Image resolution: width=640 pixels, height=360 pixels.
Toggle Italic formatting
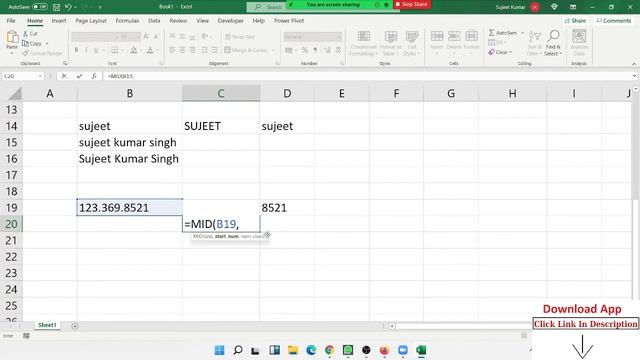[x=86, y=50]
